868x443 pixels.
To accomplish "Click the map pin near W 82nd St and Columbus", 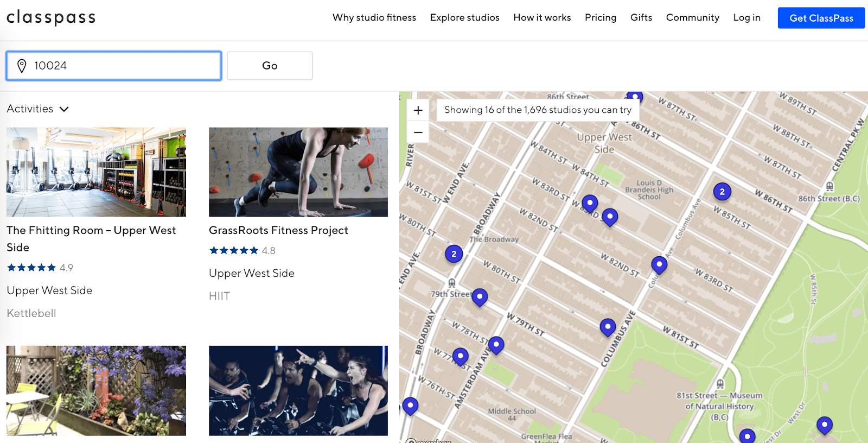I will pyautogui.click(x=659, y=265).
